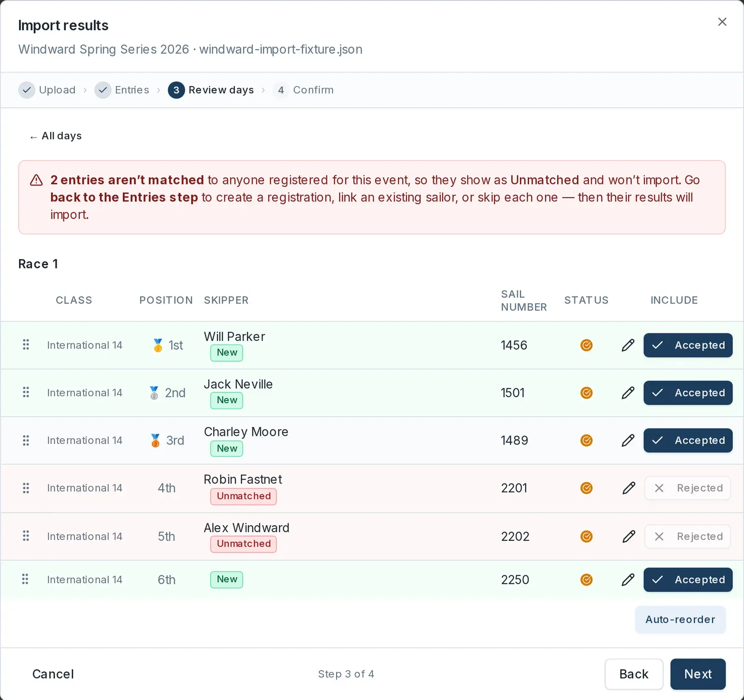744x700 pixels.
Task: Click drag handle for sail 2250 row
Action: [25, 579]
